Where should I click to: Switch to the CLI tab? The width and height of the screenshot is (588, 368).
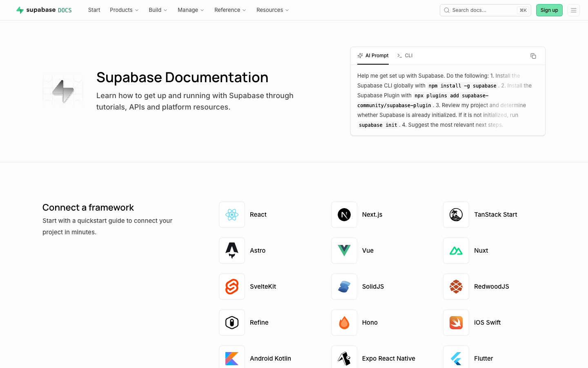405,56
